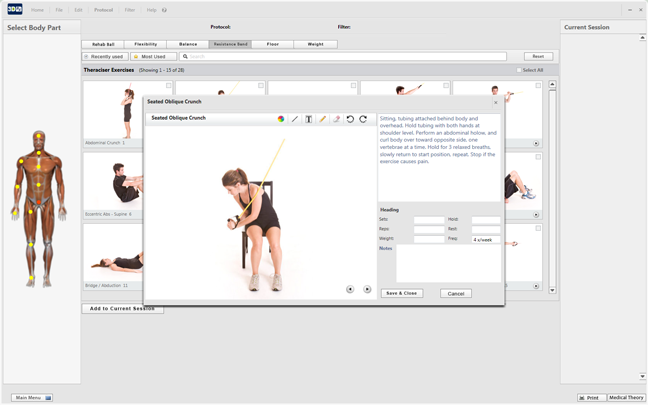Tick the Abdominal Crunch 1 card checkbox

pyautogui.click(x=169, y=86)
